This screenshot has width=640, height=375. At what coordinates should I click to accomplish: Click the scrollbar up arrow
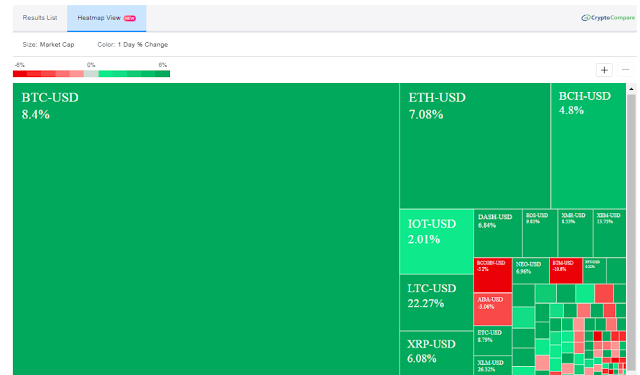click(x=631, y=89)
